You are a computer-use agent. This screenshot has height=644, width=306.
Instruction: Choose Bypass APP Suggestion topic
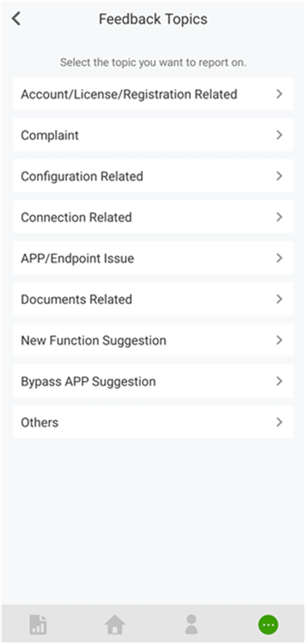[x=153, y=381]
